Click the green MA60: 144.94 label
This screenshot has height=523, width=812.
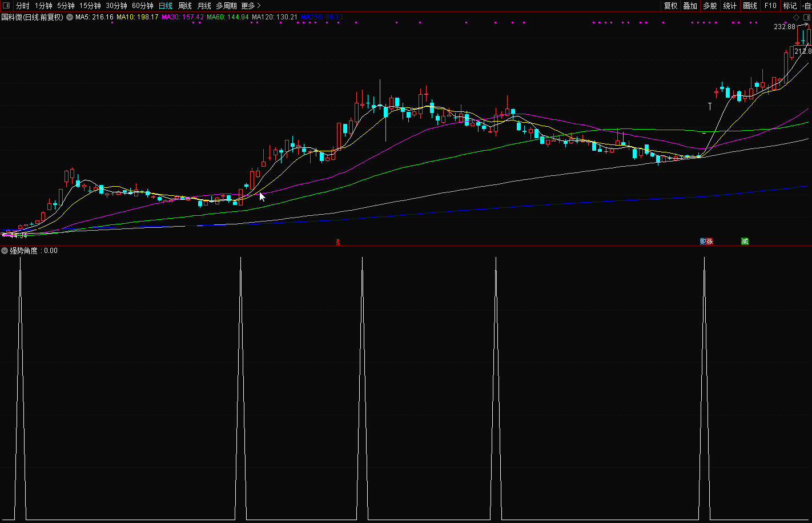tap(227, 17)
